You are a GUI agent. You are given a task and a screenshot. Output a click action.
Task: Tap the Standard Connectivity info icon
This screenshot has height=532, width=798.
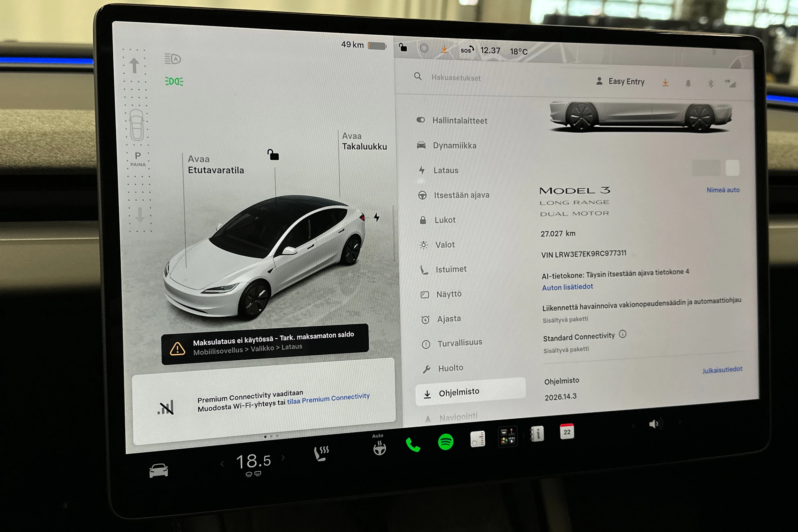click(x=622, y=334)
